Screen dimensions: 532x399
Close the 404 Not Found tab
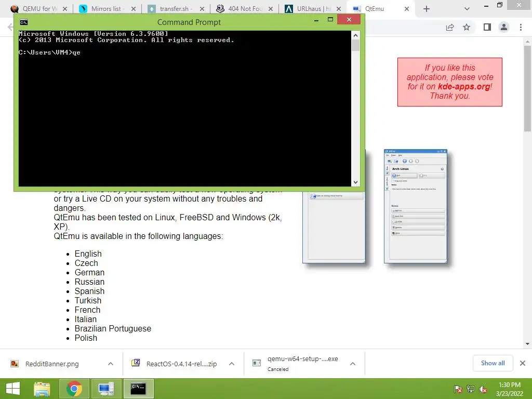tap(270, 9)
